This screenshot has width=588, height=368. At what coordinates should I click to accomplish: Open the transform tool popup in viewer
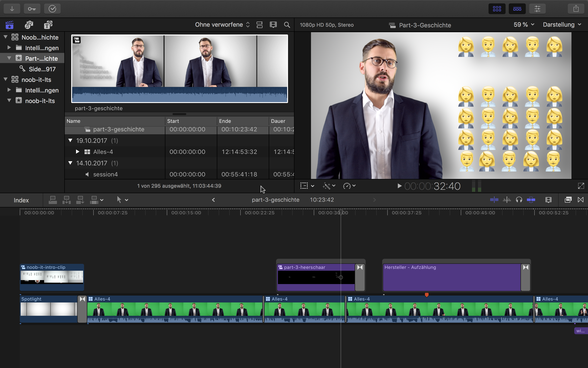[x=307, y=186]
